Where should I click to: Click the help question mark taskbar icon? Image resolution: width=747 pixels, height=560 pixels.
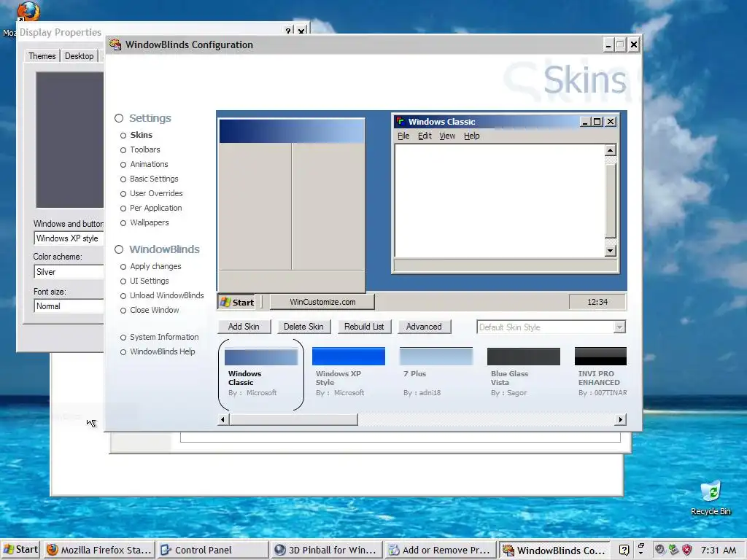[x=624, y=550]
